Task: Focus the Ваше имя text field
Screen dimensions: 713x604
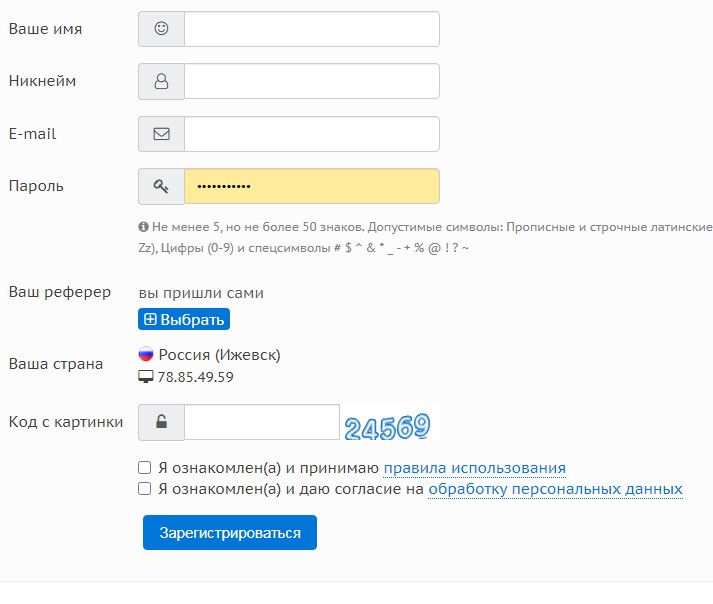Action: [311, 29]
